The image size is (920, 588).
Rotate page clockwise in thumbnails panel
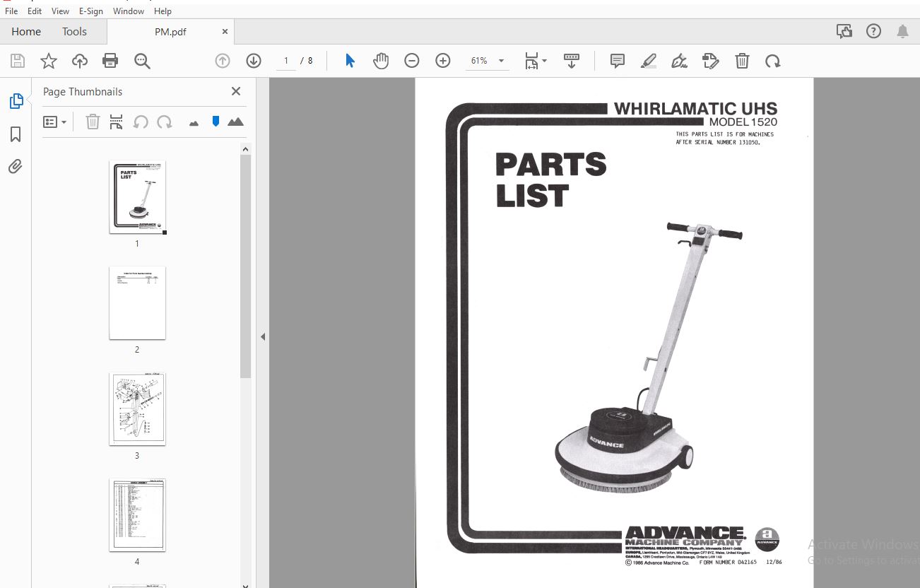tap(165, 122)
